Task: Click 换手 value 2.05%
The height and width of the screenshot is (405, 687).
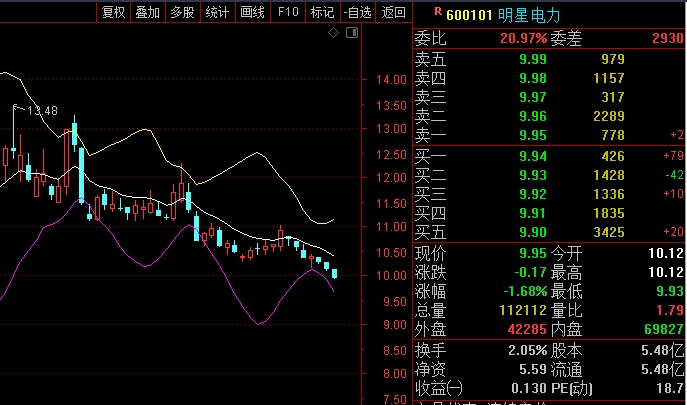Action: 528,351
